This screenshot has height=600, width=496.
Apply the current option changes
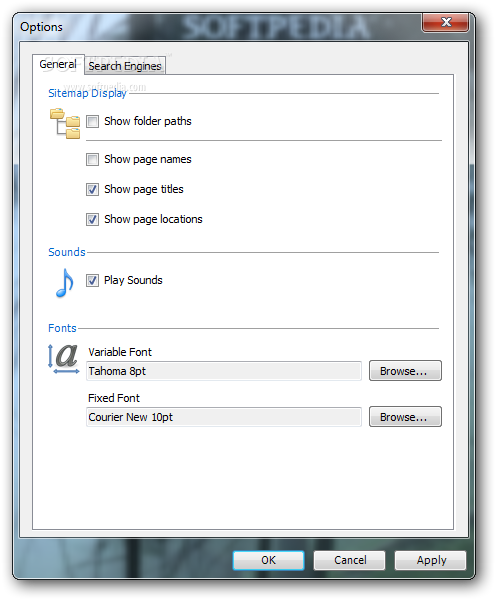click(431, 560)
